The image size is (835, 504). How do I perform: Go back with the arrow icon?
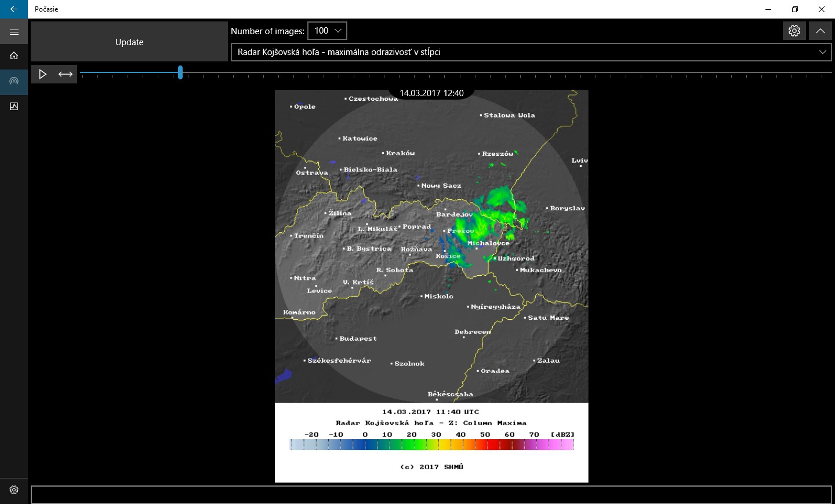pos(14,9)
